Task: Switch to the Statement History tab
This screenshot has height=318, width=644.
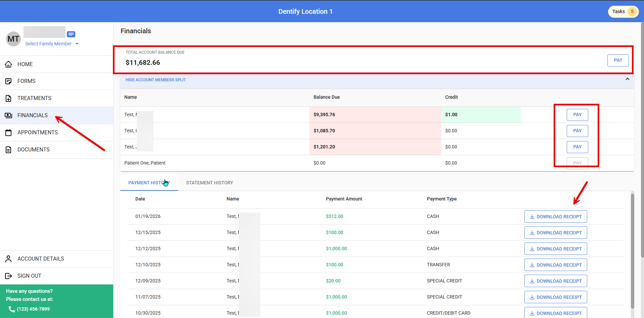Action: [x=210, y=183]
